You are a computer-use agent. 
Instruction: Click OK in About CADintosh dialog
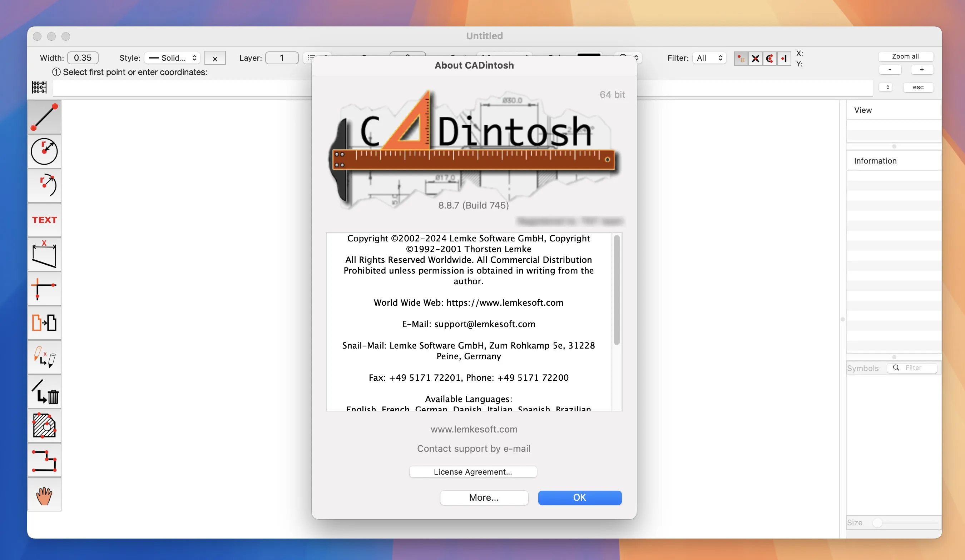[x=579, y=497]
